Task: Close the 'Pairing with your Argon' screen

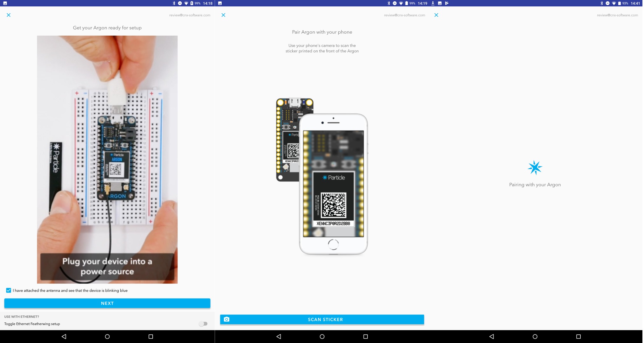Action: coord(436,15)
